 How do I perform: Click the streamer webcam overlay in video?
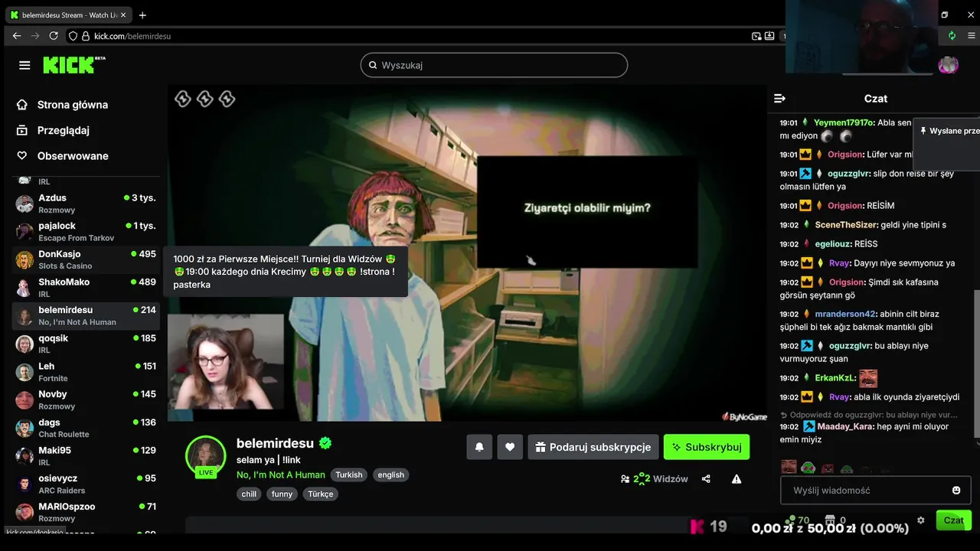click(x=226, y=361)
